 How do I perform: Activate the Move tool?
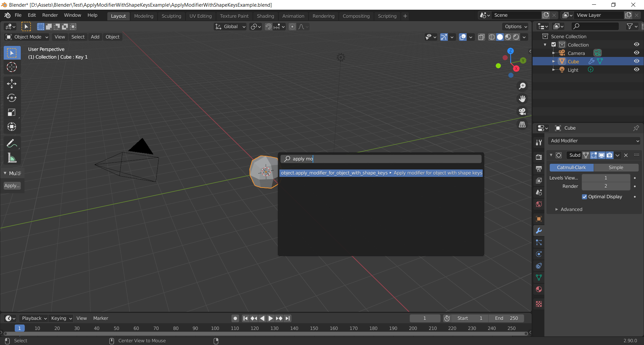point(12,84)
